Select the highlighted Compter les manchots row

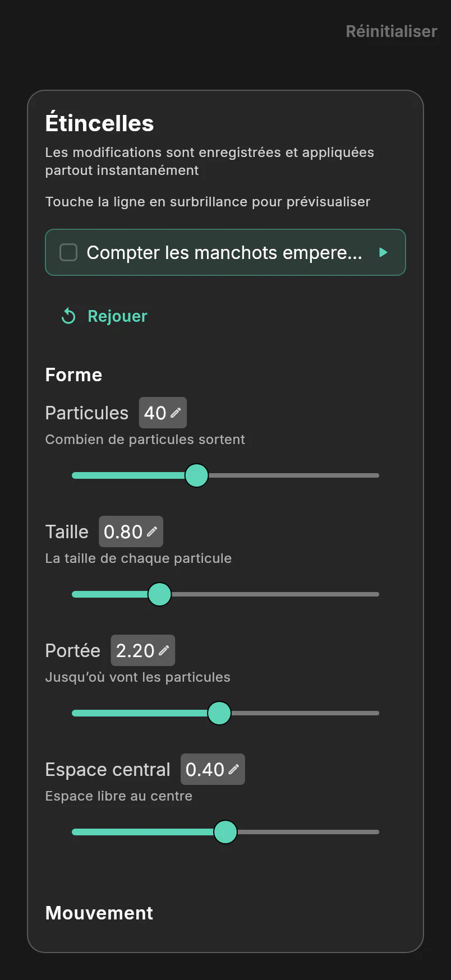(x=225, y=252)
